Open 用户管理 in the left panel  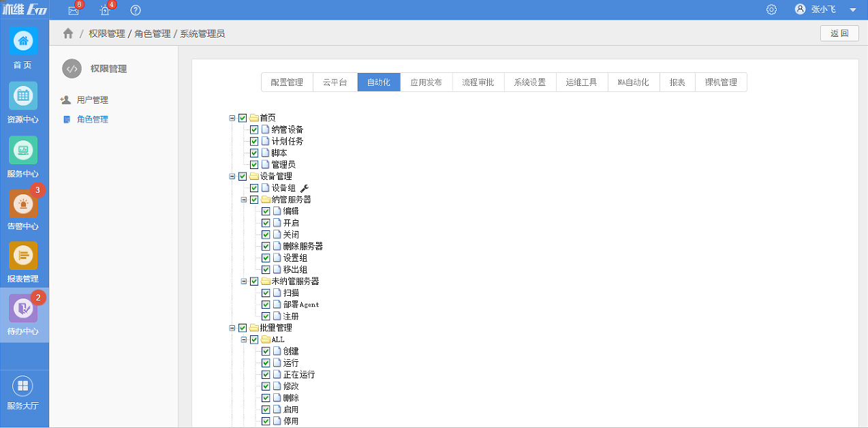[92, 100]
